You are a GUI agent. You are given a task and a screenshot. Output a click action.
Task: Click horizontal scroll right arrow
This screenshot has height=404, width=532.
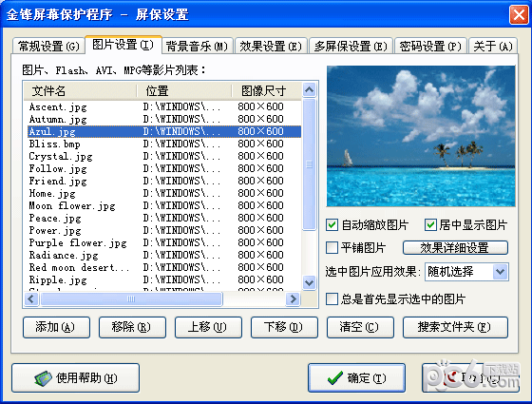point(293,299)
